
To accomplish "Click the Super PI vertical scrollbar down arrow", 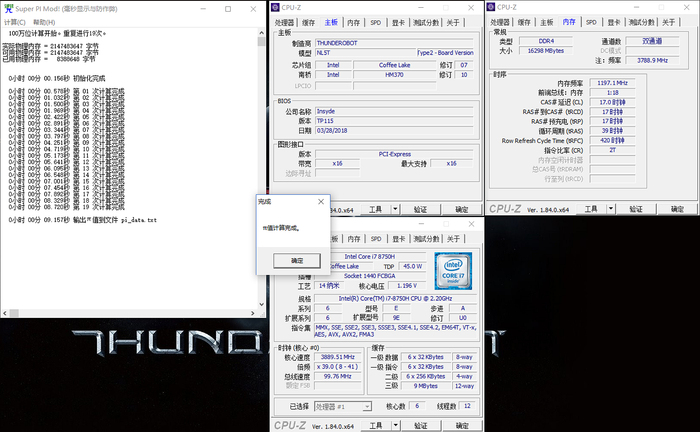I will point(262,305).
